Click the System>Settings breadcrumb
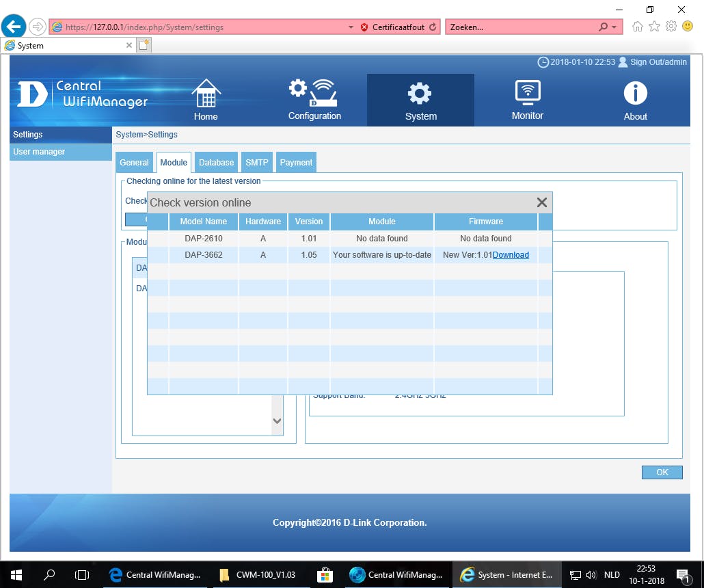Screen dimensions: 704x588 click(x=146, y=135)
